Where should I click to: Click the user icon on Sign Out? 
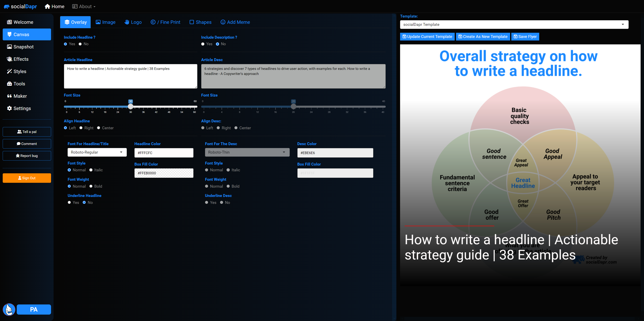(x=20, y=178)
